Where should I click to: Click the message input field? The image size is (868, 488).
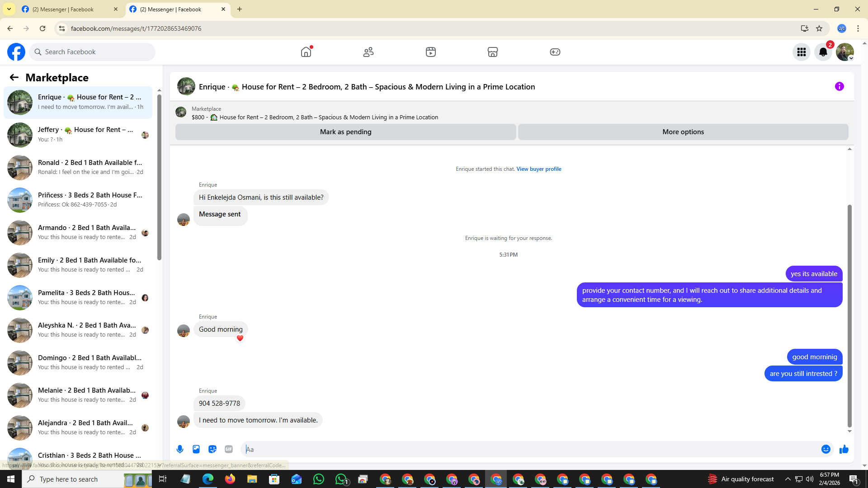tap(529, 449)
